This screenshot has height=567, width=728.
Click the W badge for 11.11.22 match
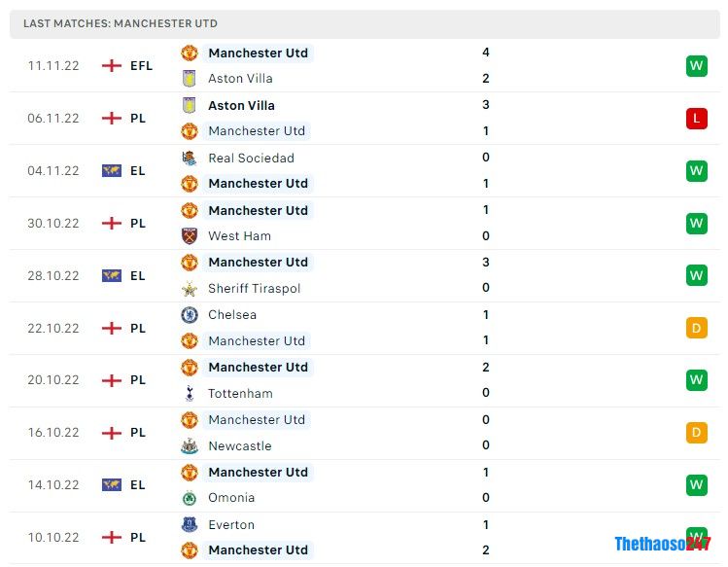click(x=696, y=66)
